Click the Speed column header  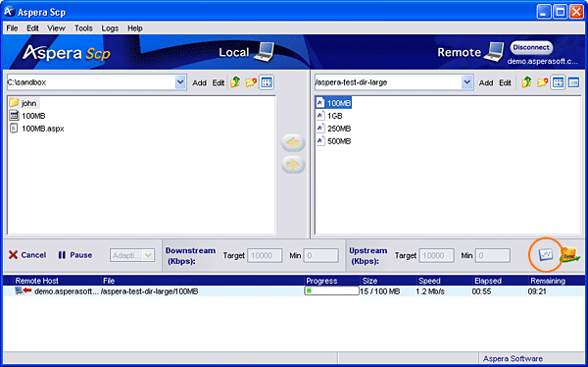(429, 281)
